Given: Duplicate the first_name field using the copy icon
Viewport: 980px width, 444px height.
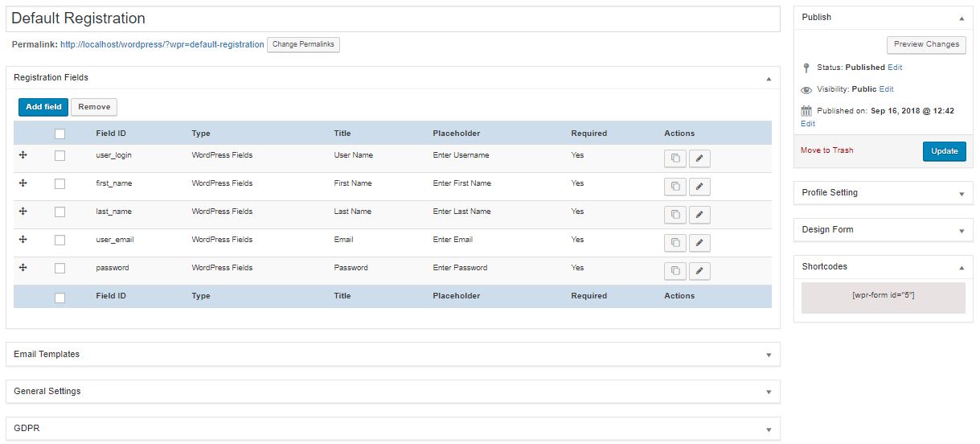Looking at the screenshot, I should pyautogui.click(x=675, y=187).
